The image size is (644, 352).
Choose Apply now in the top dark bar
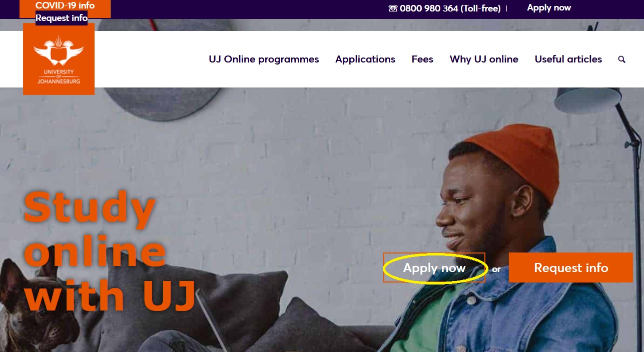coord(549,8)
